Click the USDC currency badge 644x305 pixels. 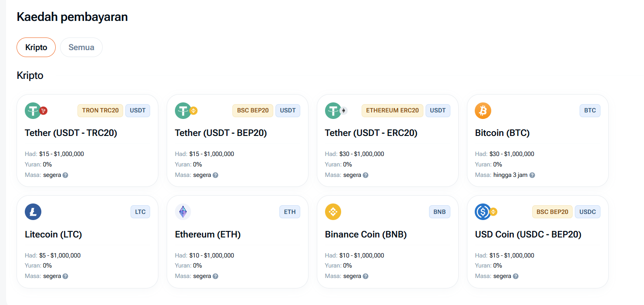[x=587, y=212]
